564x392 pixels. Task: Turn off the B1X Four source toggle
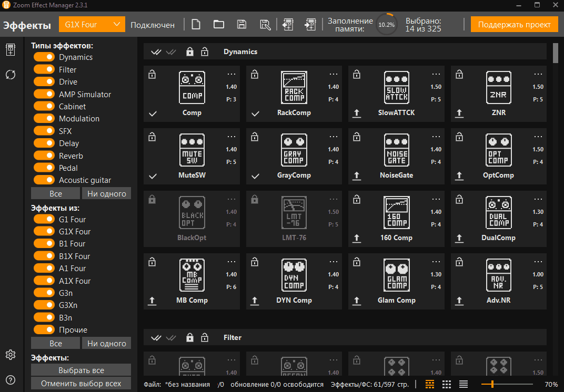tap(44, 256)
